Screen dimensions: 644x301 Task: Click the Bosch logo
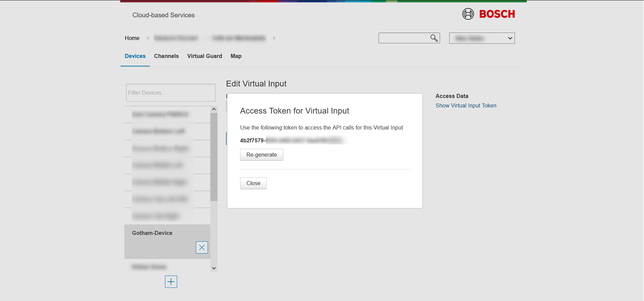(x=489, y=14)
